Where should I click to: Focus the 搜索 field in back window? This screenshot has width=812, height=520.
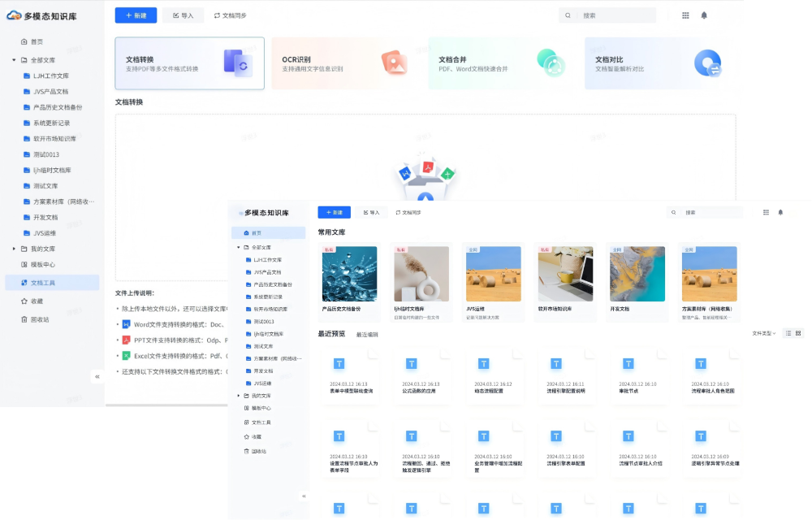pos(607,15)
